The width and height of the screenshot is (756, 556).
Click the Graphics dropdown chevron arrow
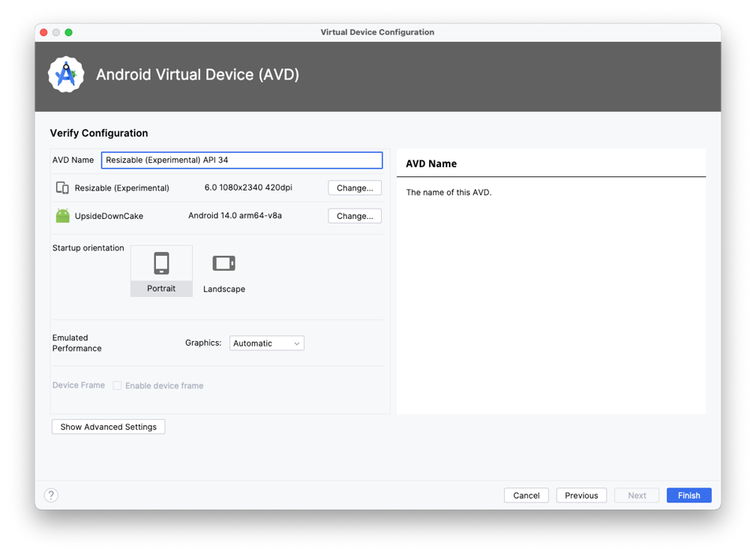(297, 343)
